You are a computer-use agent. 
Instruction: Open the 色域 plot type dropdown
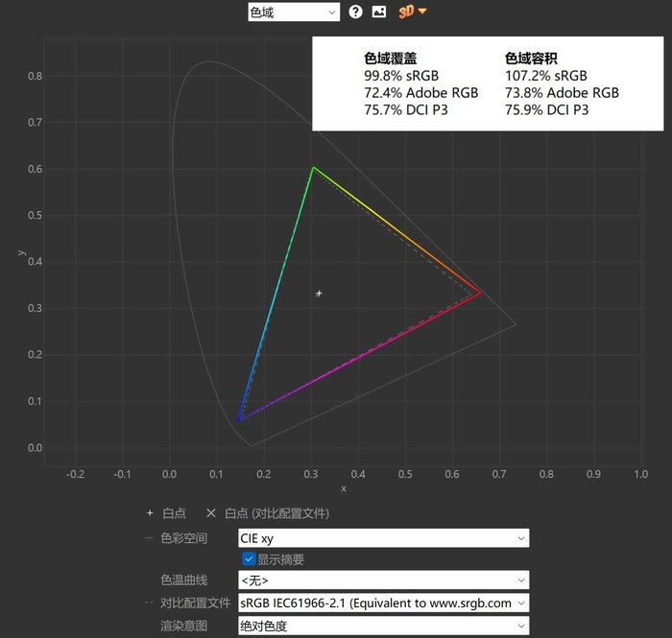(293, 12)
